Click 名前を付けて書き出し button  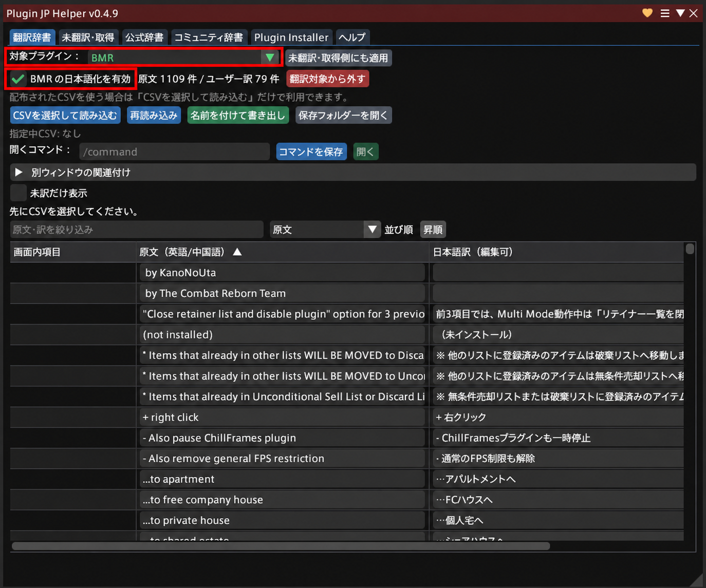pyautogui.click(x=238, y=115)
